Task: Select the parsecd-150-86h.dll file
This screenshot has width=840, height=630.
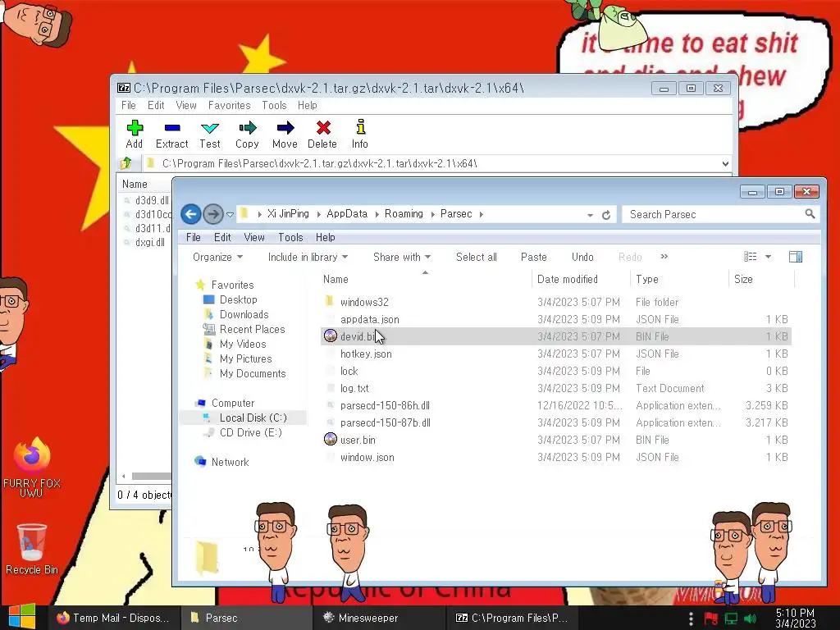Action: click(x=385, y=405)
